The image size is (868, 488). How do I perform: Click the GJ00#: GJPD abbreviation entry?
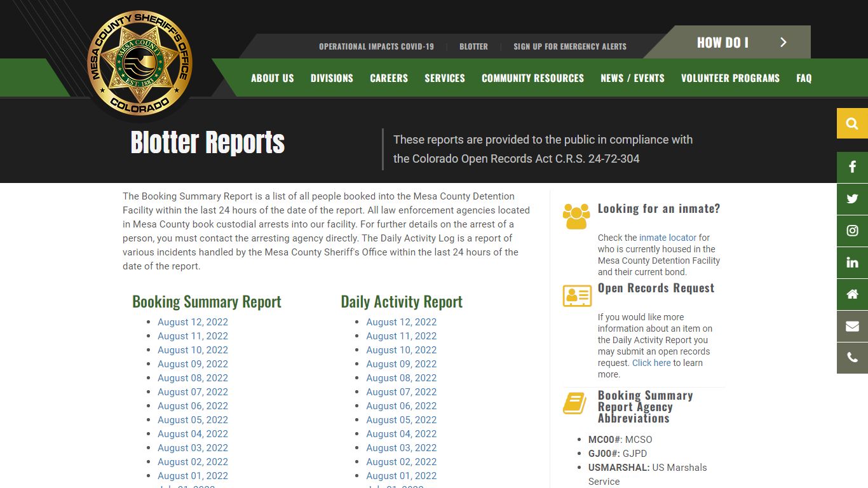click(x=618, y=454)
